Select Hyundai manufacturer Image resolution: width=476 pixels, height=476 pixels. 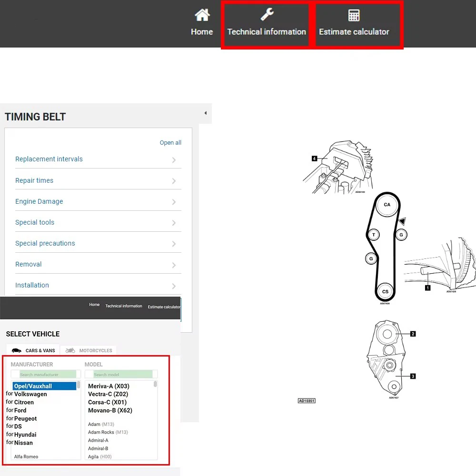coord(25,435)
